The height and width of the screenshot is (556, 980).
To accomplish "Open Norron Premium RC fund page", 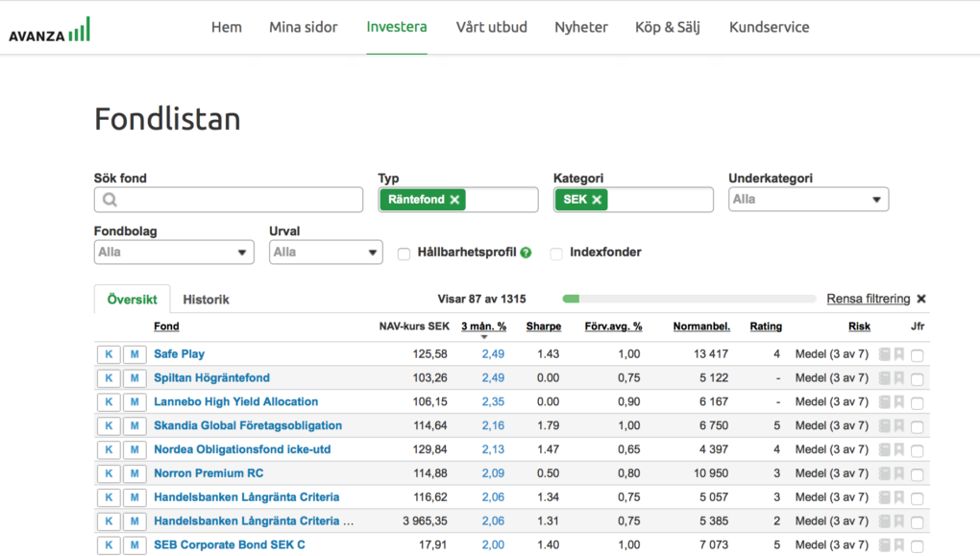I will pyautogui.click(x=208, y=472).
